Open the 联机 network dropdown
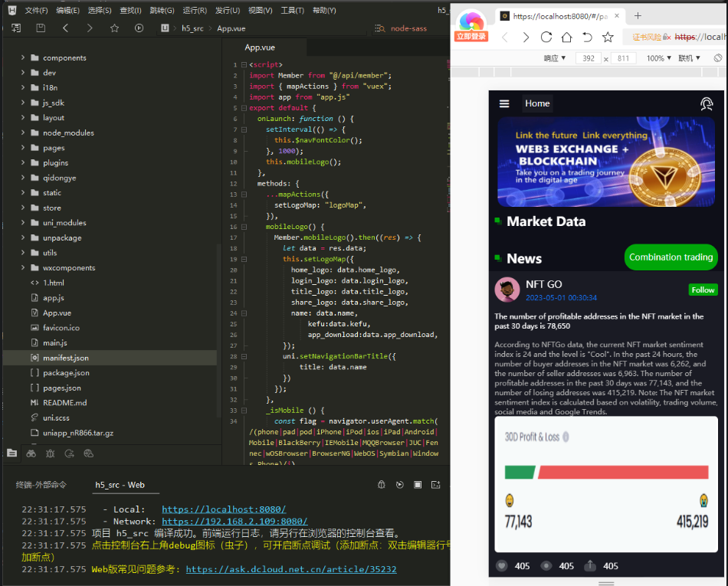Screen dimensions: 728x586 tap(689, 58)
